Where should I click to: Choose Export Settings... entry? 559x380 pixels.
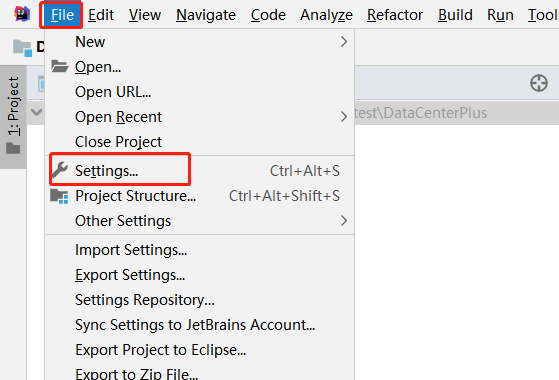coord(130,275)
